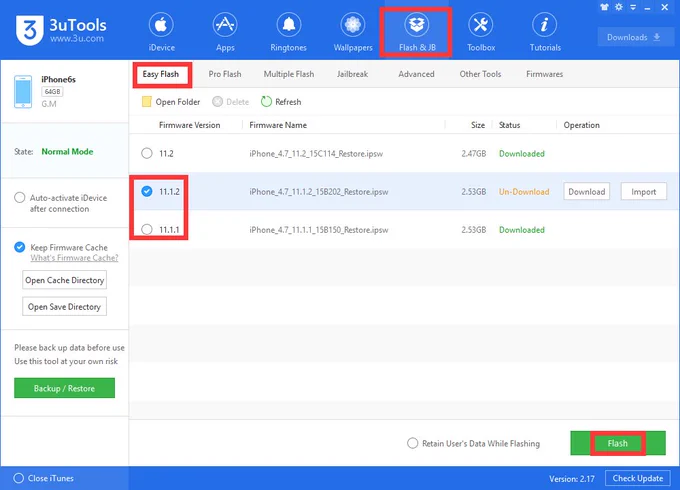Open the Wallpapers section

point(353,32)
